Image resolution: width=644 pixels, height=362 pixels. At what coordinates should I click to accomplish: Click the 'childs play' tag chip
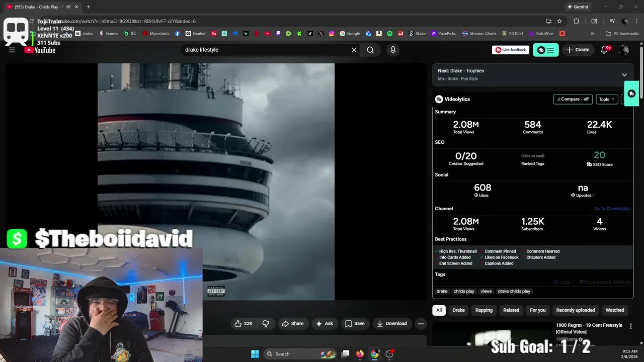tap(464, 291)
